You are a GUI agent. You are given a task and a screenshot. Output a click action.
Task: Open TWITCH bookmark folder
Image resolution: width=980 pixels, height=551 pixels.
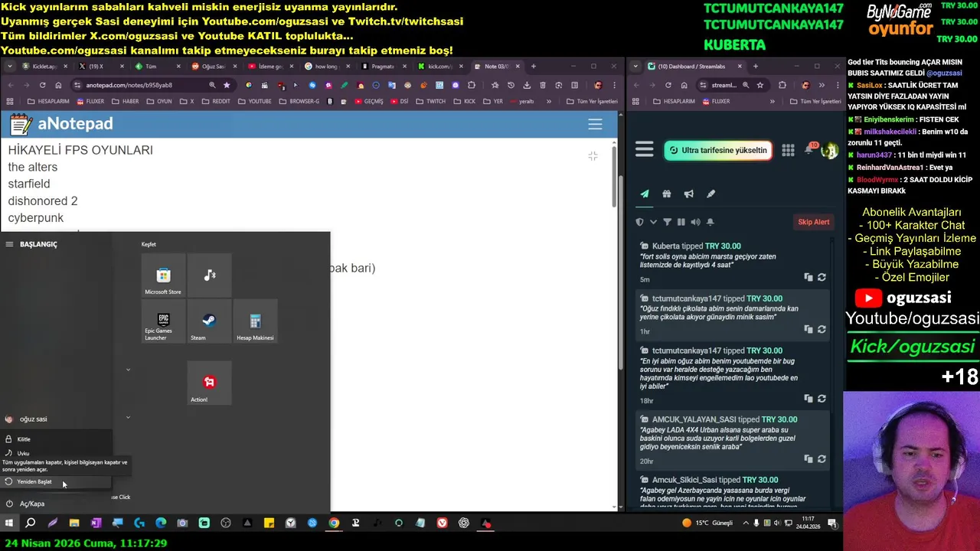[x=431, y=101]
